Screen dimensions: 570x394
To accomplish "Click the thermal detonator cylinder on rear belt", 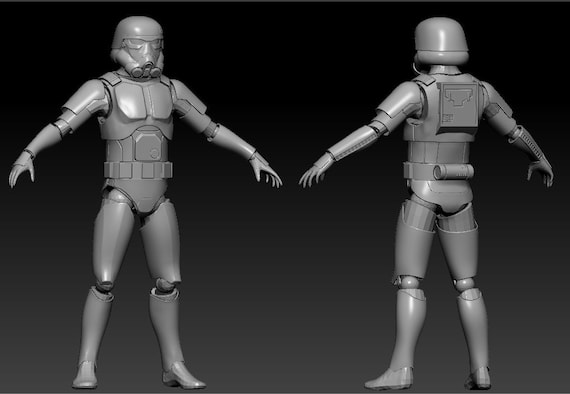I will pos(453,172).
